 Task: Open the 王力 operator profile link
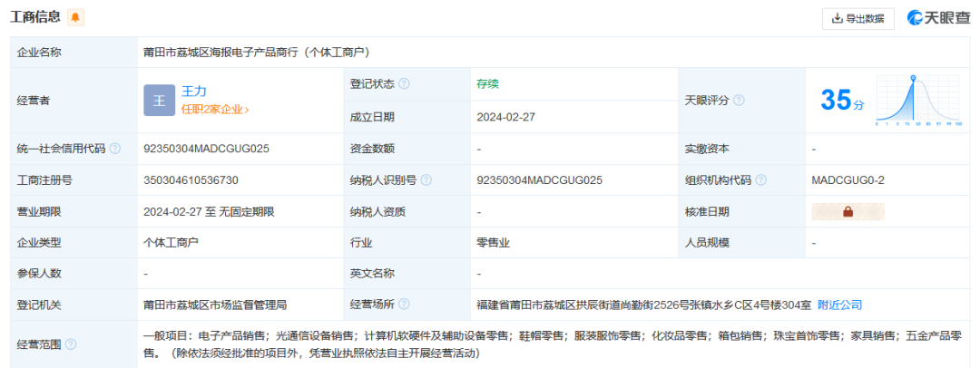(195, 91)
